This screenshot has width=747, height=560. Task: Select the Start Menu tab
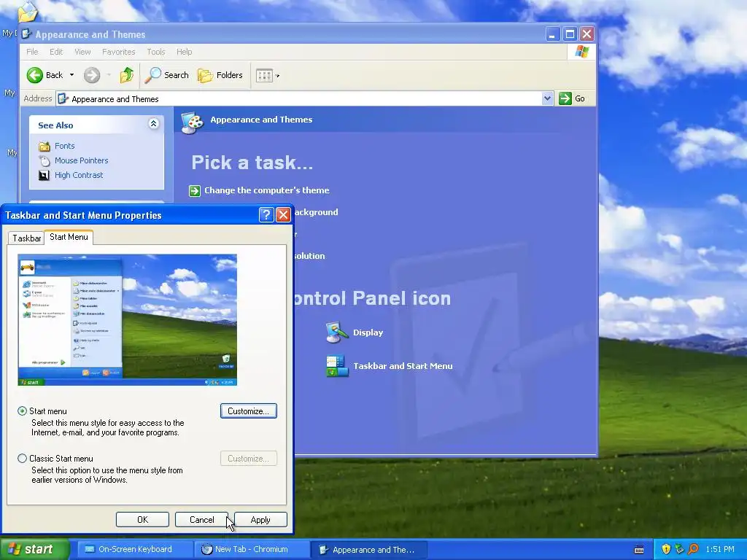(x=69, y=237)
